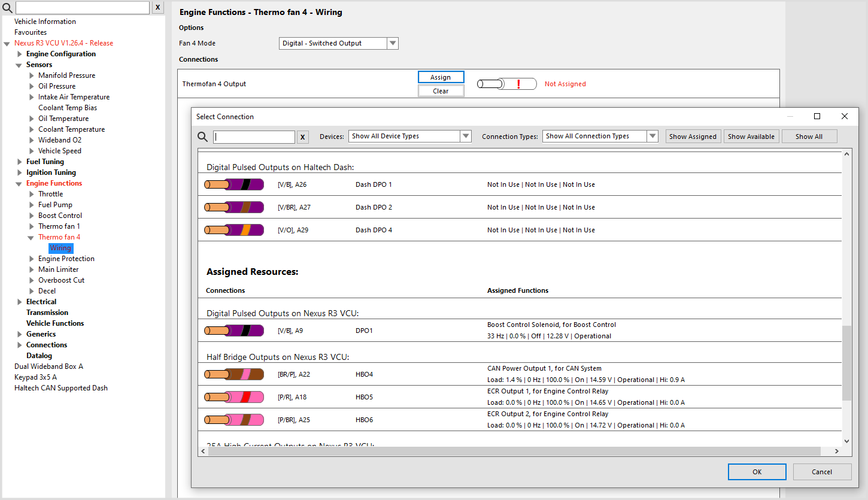The width and height of the screenshot is (868, 500).
Task: Open Keypad 3x5 A in sidebar
Action: (x=35, y=377)
